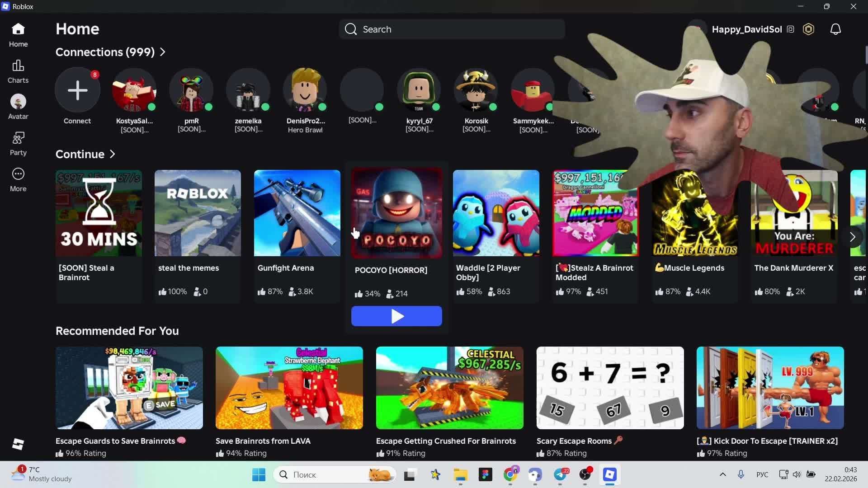Image resolution: width=868 pixels, height=488 pixels.
Task: Expand the Connections (999) list
Action: click(x=163, y=52)
